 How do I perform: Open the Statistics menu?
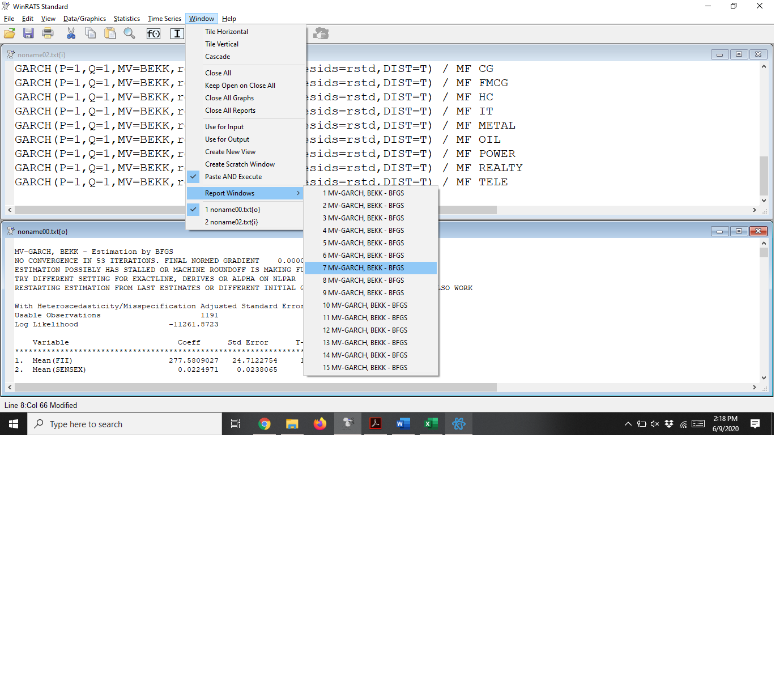(x=126, y=19)
